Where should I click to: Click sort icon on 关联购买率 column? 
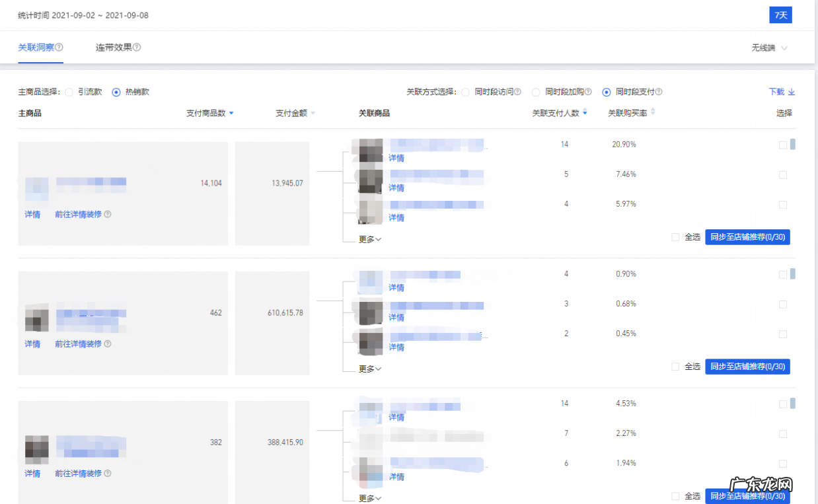653,113
